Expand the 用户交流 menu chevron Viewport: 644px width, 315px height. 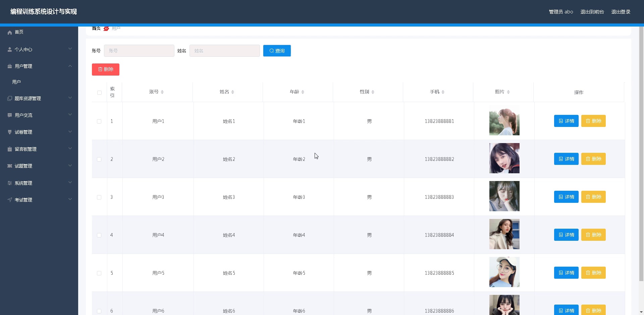point(70,115)
